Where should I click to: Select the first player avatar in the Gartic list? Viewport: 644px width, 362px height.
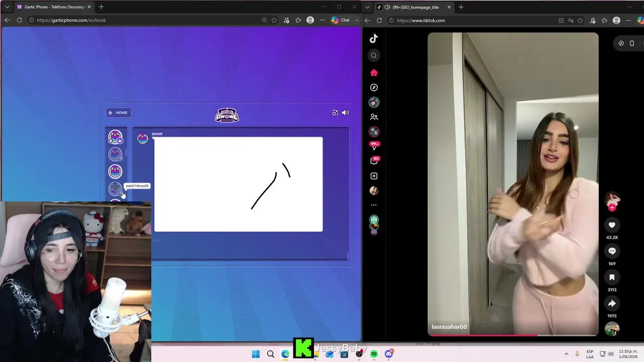tap(115, 137)
